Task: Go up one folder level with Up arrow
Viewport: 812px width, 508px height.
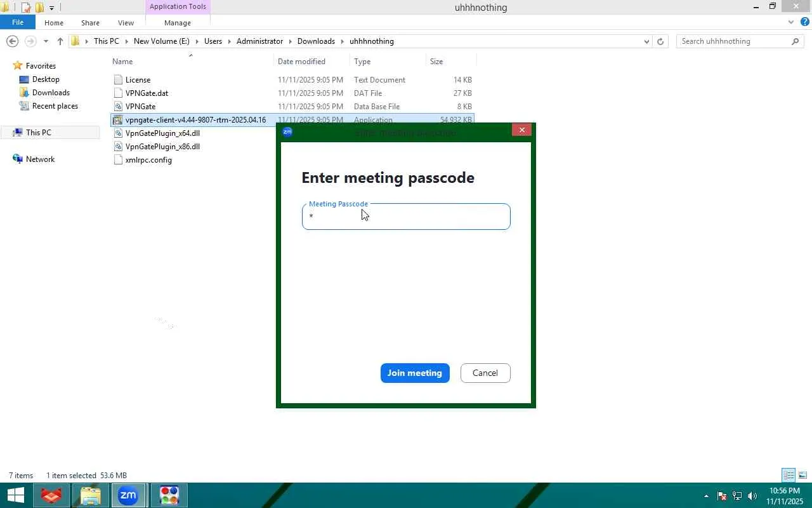Action: point(60,41)
